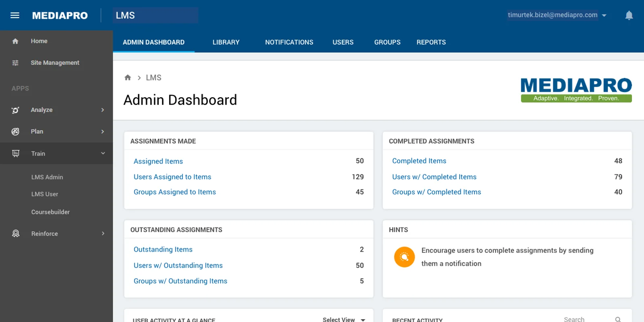Click the Outstanding Items count 2
Viewport: 644px width, 322px height.
tap(362, 250)
